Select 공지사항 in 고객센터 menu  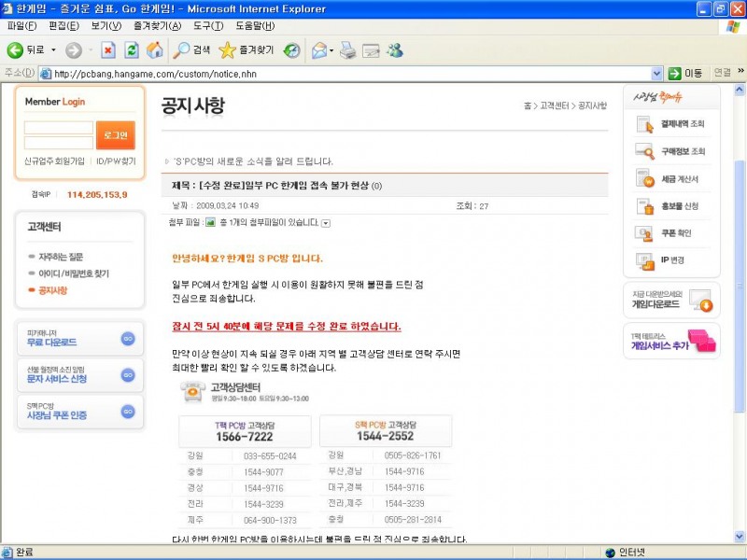[53, 290]
